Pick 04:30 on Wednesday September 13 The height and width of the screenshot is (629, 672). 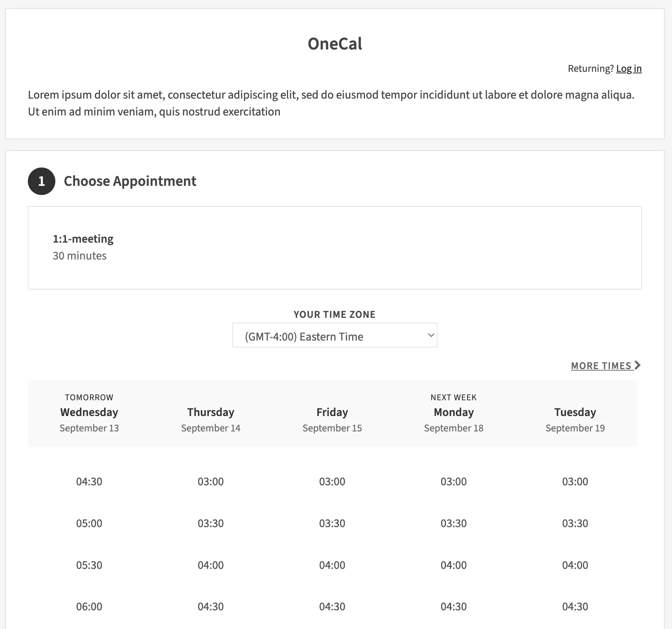click(x=89, y=481)
